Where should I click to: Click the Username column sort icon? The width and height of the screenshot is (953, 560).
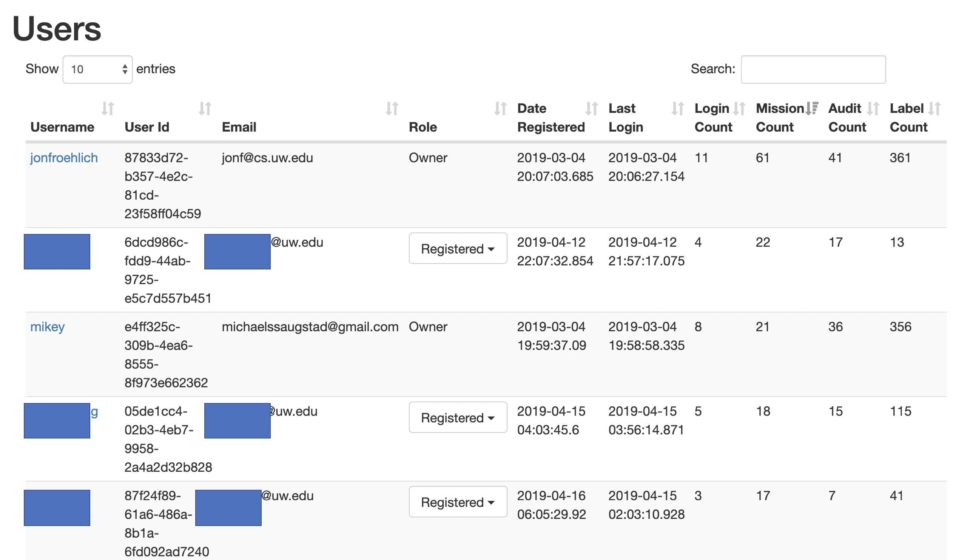pos(108,109)
